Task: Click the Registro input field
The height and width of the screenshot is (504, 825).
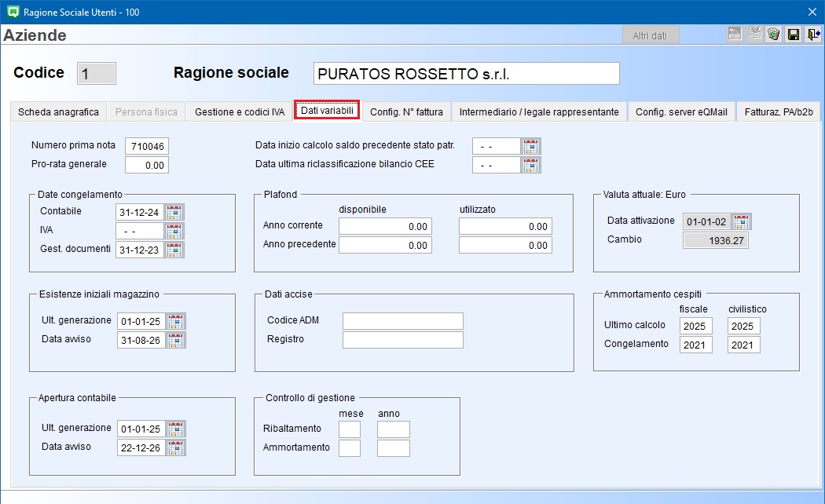Action: (x=403, y=340)
